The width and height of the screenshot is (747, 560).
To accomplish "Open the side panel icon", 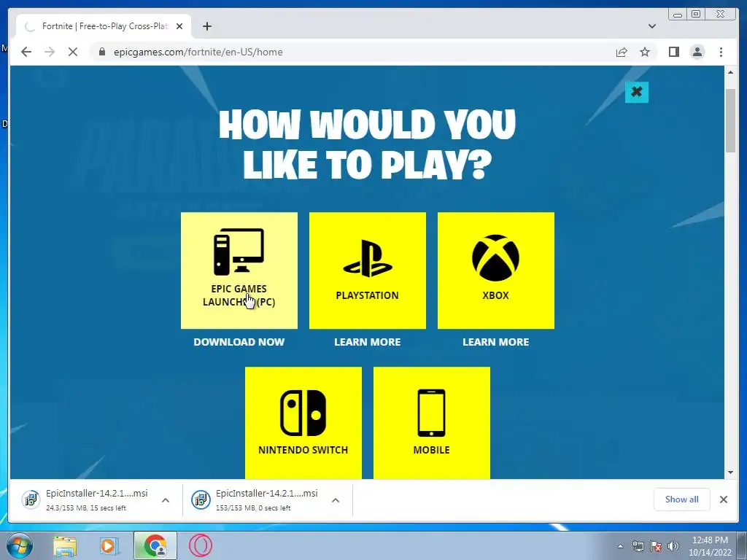I will [673, 52].
